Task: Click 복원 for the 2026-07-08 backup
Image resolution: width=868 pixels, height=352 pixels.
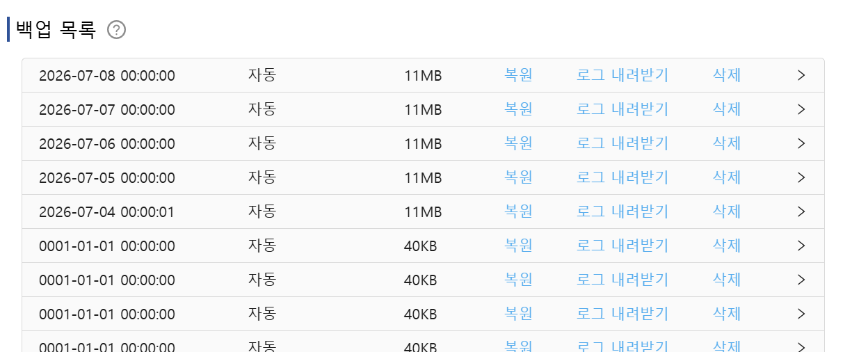Action: tap(518, 75)
